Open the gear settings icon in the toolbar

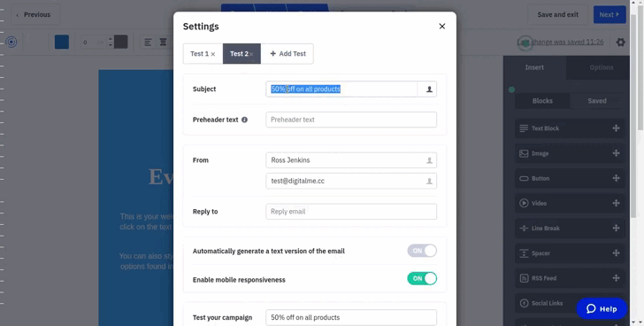(x=621, y=42)
